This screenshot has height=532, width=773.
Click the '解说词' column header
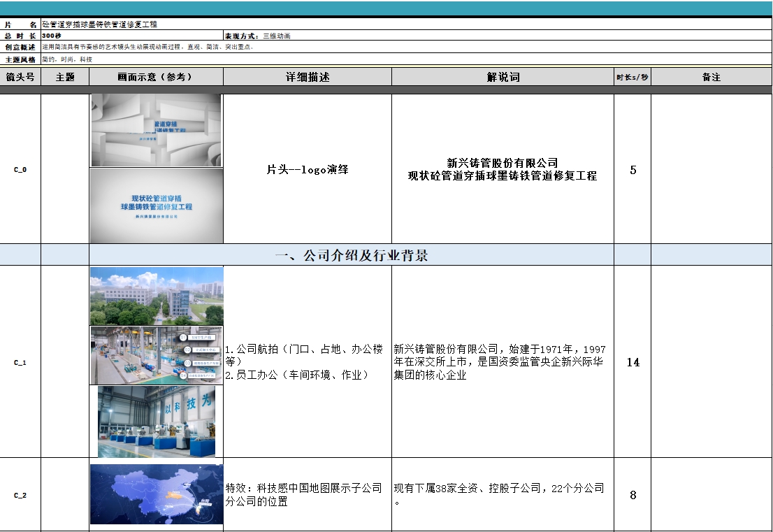coord(503,77)
